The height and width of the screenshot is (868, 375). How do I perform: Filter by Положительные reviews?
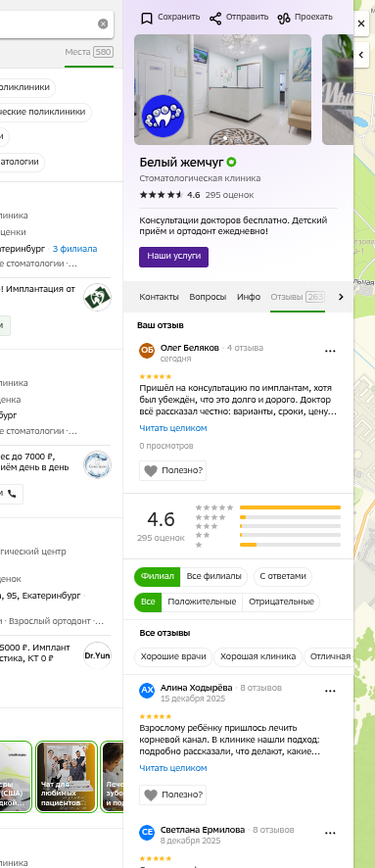(x=202, y=602)
